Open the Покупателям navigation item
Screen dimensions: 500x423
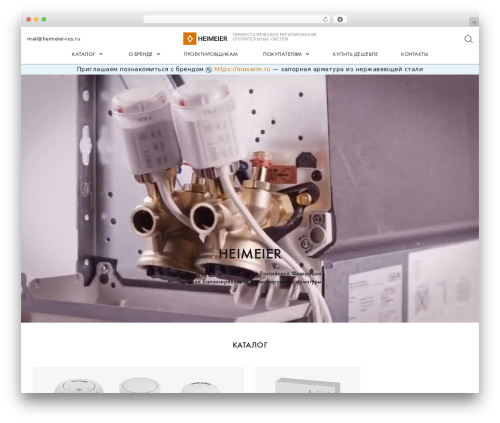pyautogui.click(x=282, y=54)
